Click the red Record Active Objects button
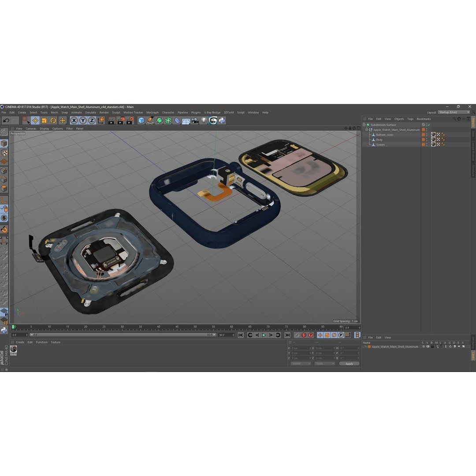Screen dimensions: 476x476 304,335
